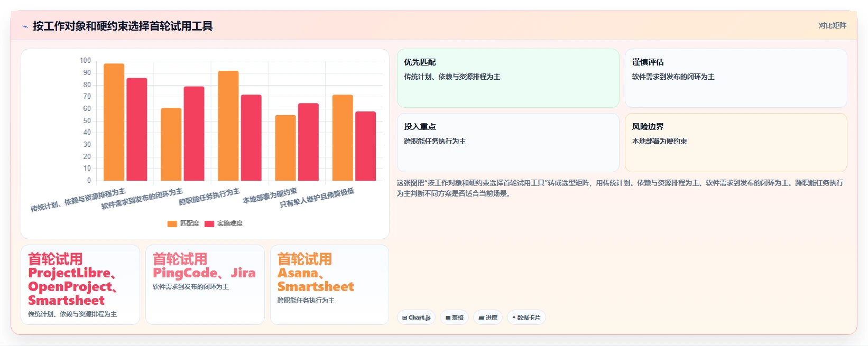Click the y-axis value 50
The height and width of the screenshot is (346, 868).
pyautogui.click(x=87, y=120)
